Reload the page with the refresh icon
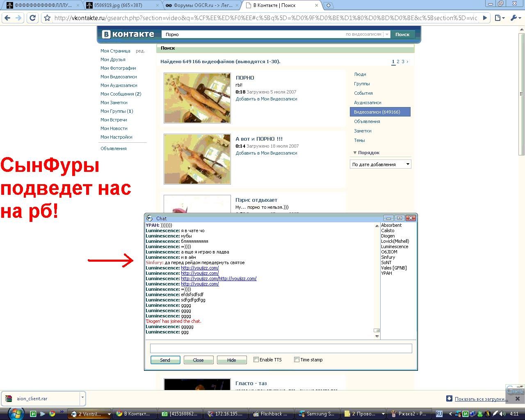Image resolution: width=525 pixels, height=420 pixels. click(x=33, y=18)
